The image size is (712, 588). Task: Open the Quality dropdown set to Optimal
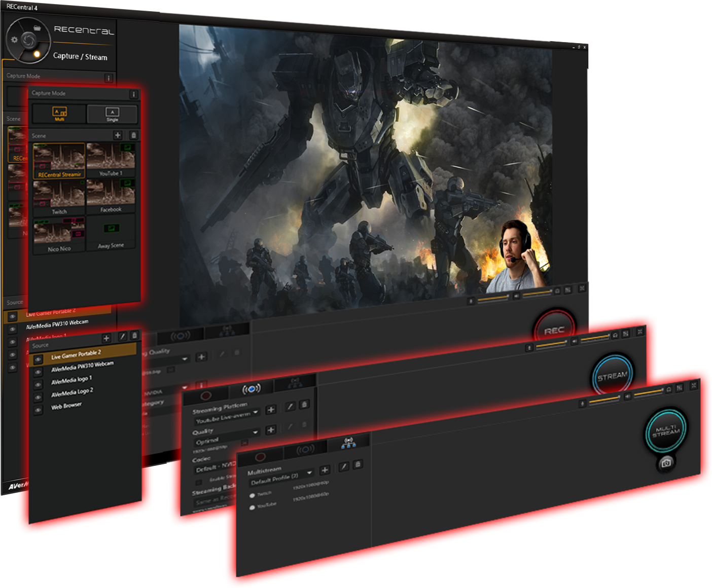tap(227, 437)
